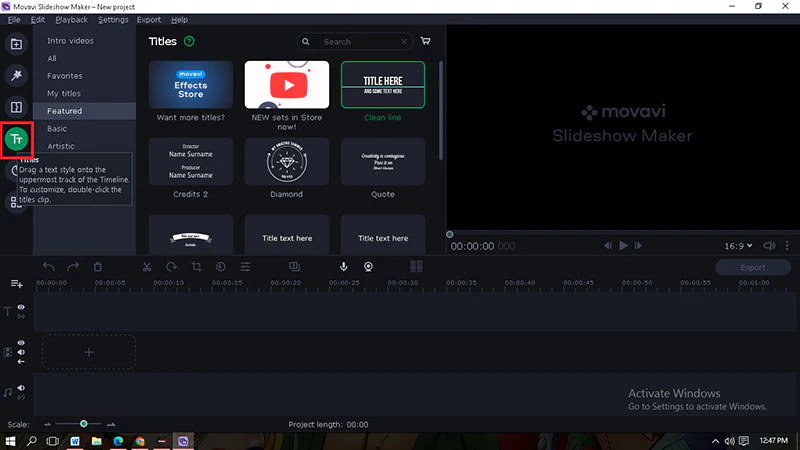Open the Help menu
The width and height of the screenshot is (800, 450).
point(180,20)
